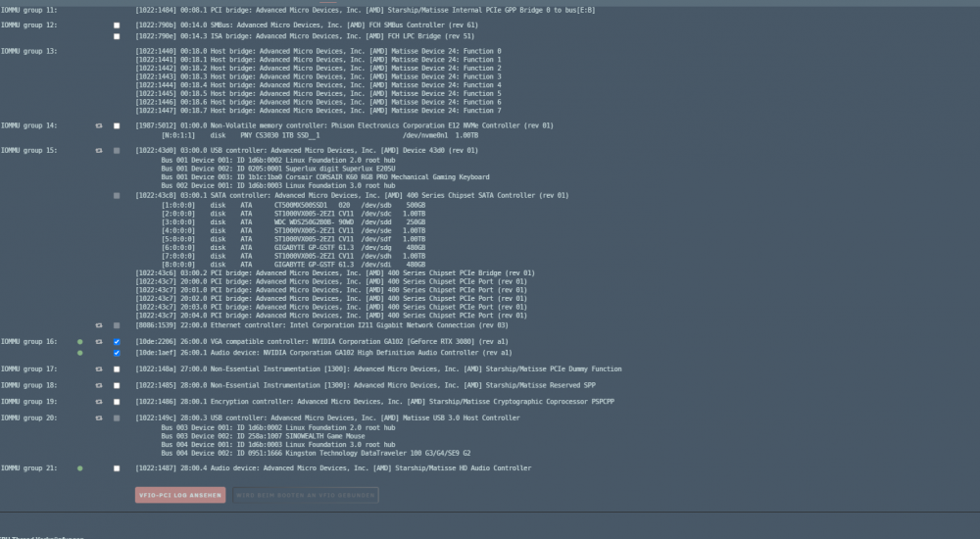Click greyed checkbox for Device 43d0 USB controller
Image resolution: width=980 pixels, height=539 pixels.
[x=117, y=151]
